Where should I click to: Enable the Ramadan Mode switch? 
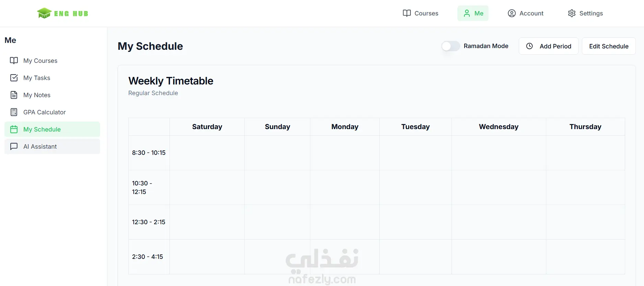coord(451,46)
